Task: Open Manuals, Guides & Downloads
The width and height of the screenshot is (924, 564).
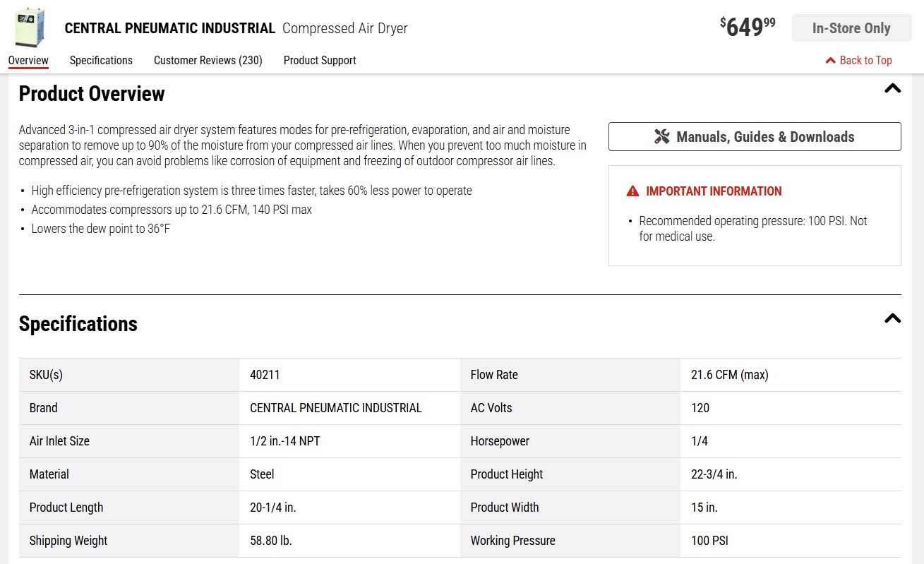Action: (x=755, y=136)
